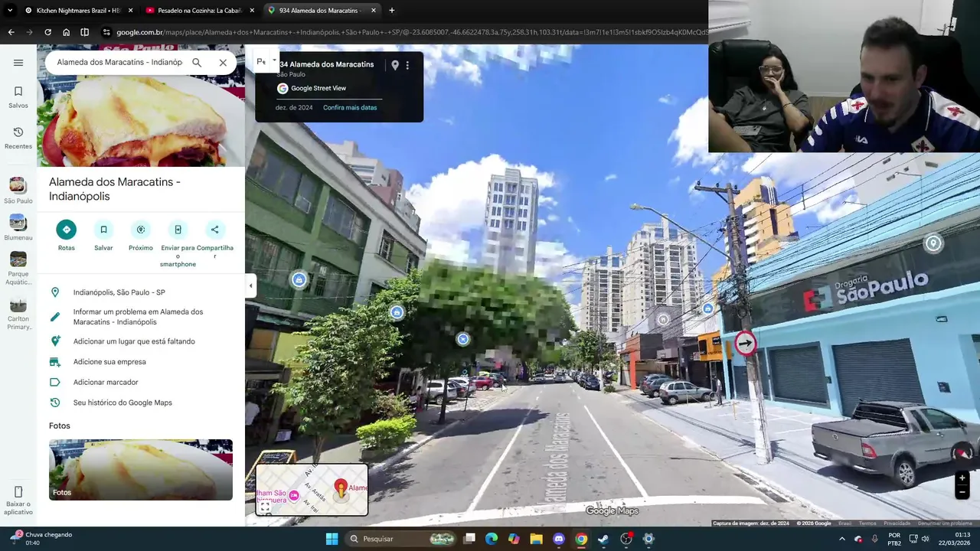Click Adicione sua empresa
Image resolution: width=980 pixels, height=551 pixels.
(x=141, y=362)
